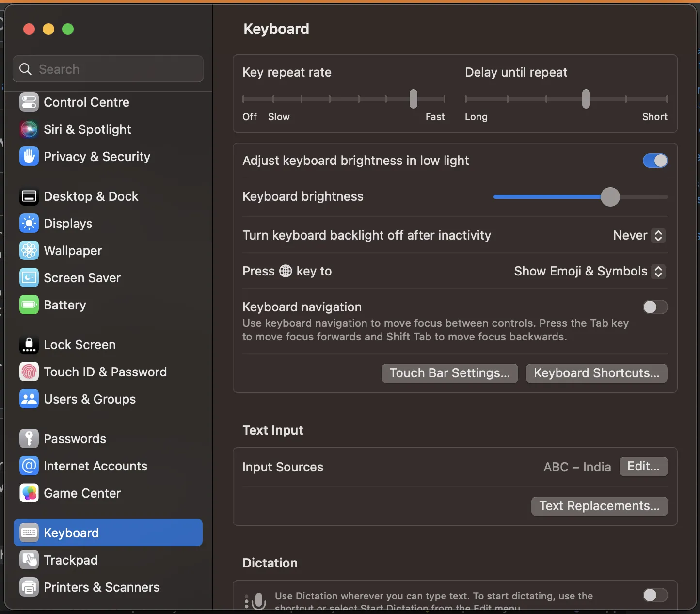Select Trackpad in the sidebar

(71, 560)
